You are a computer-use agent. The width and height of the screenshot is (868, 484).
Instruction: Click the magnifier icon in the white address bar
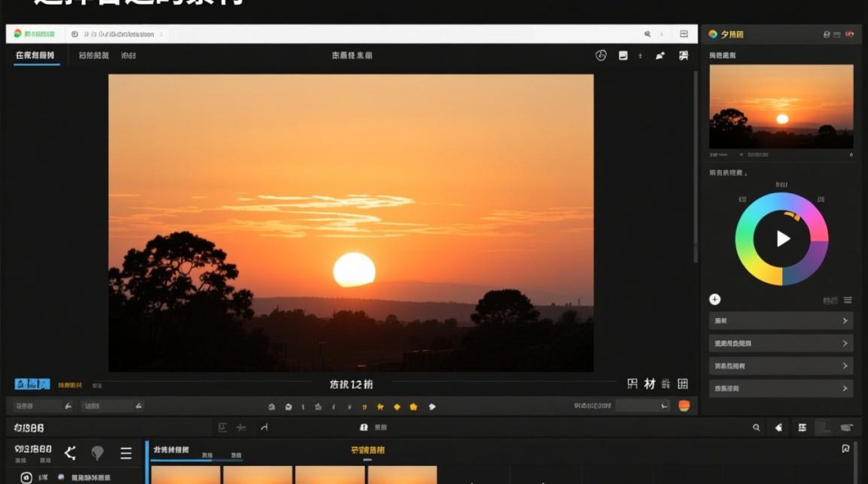(647, 34)
